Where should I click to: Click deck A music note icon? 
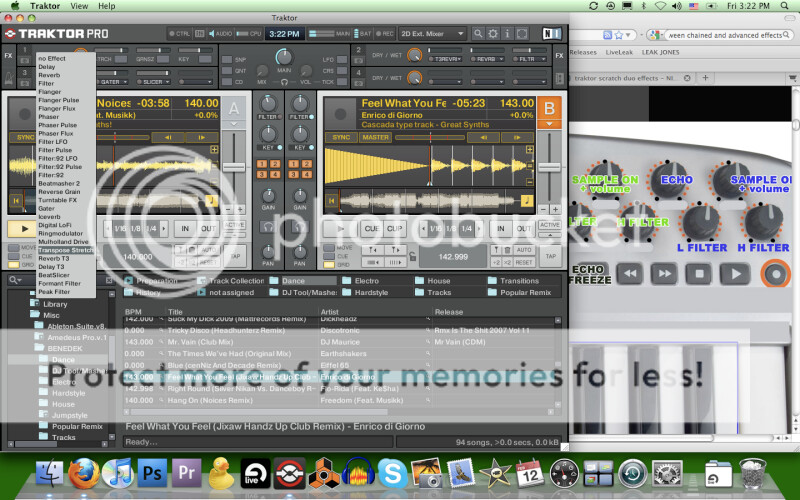click(x=211, y=201)
